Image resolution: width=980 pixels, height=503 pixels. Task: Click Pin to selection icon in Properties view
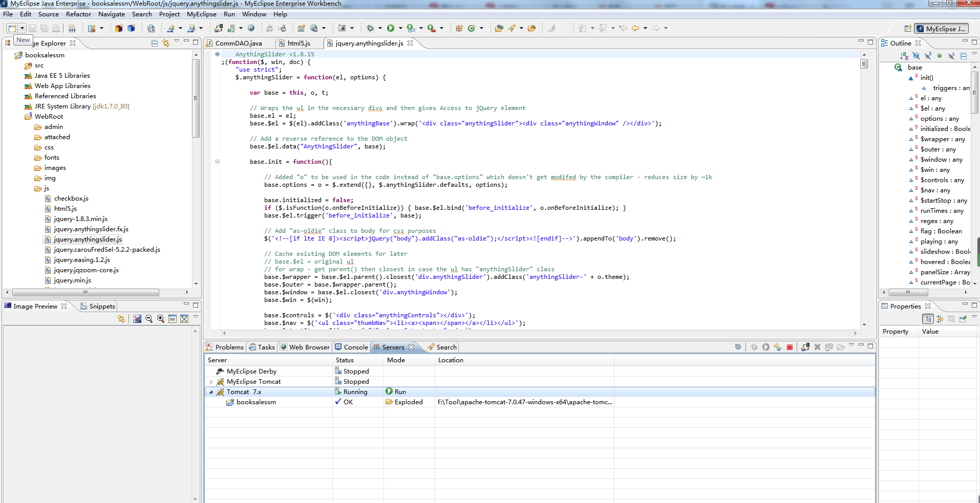coord(963,319)
